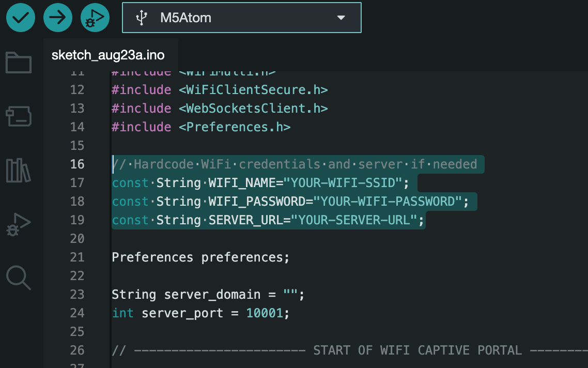Open the Search magnifier in the sidebar
The height and width of the screenshot is (368, 588).
[19, 278]
